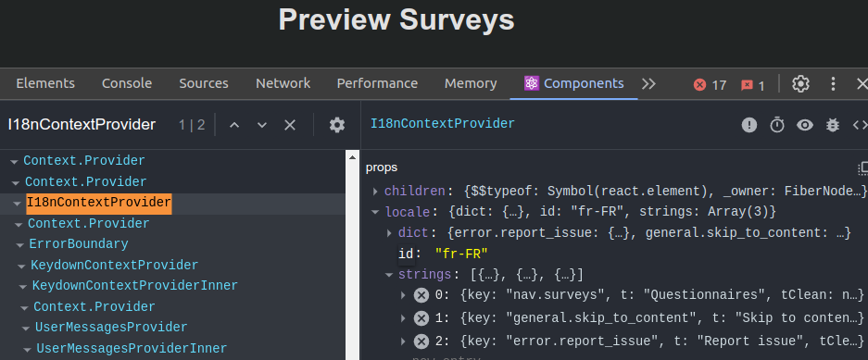Switch to the Network tab
The height and width of the screenshot is (360, 868).
(x=283, y=83)
